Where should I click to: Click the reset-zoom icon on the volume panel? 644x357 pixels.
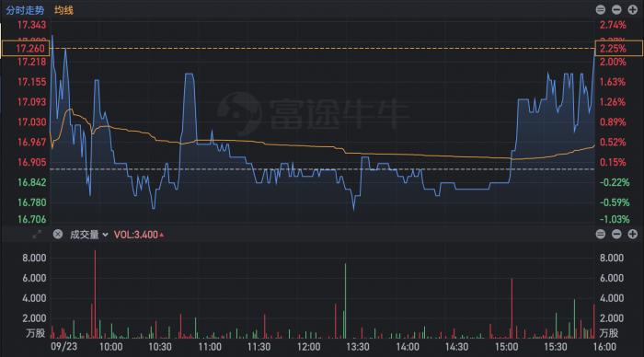click(601, 234)
